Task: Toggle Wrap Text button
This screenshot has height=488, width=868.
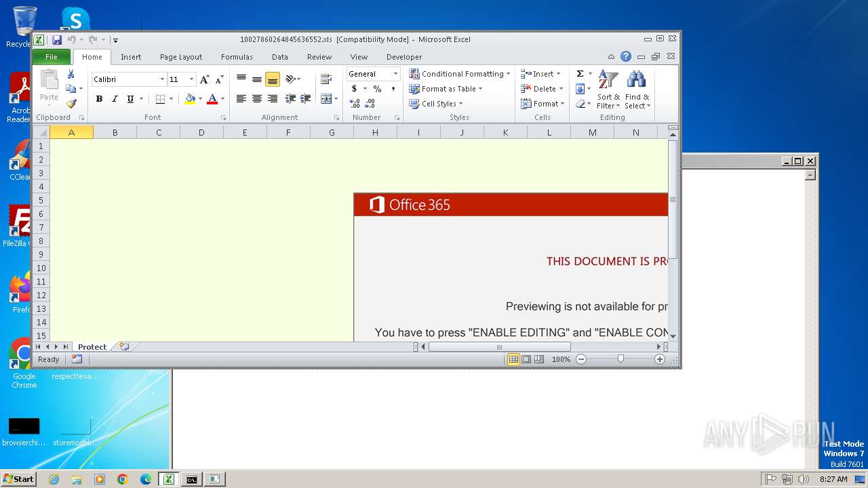Action: coord(326,79)
